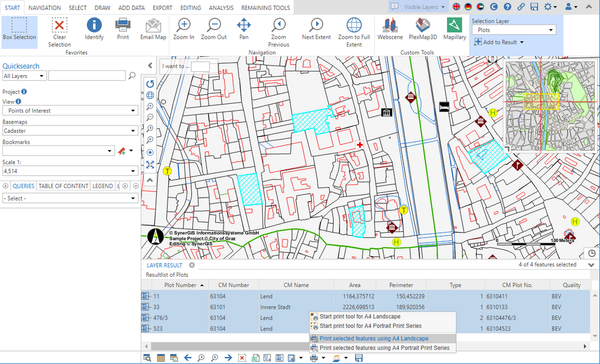This screenshot has width=600, height=364.
Task: Export results to Excel icon
Action: pos(256,358)
